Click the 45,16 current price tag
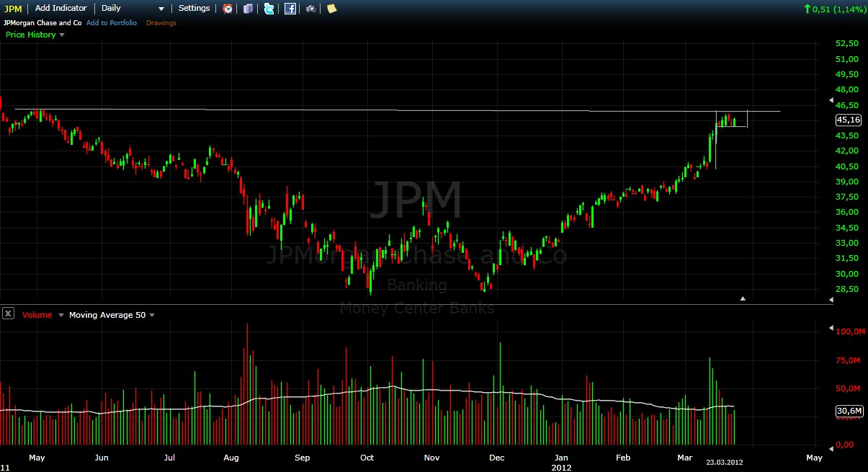 [847, 120]
